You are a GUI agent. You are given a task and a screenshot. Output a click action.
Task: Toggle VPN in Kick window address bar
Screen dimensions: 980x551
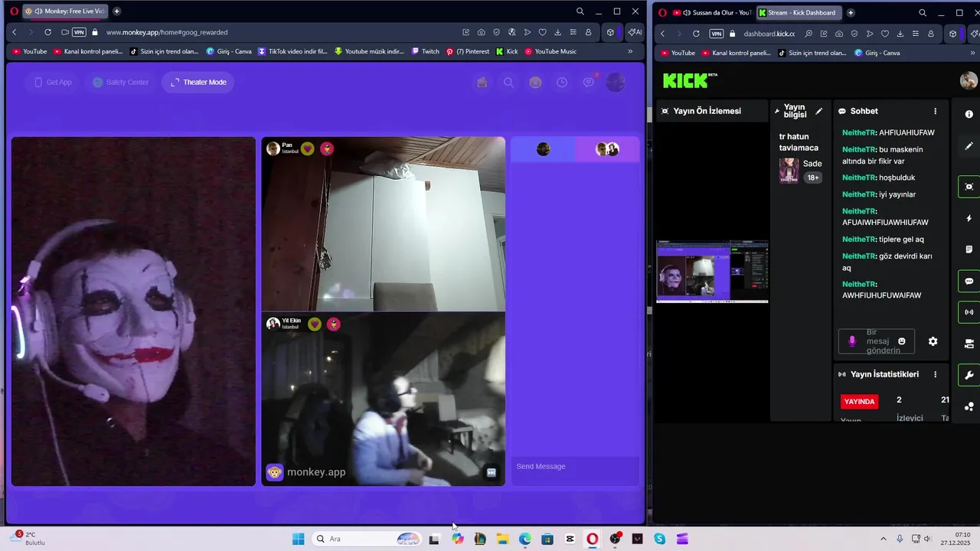pos(716,34)
